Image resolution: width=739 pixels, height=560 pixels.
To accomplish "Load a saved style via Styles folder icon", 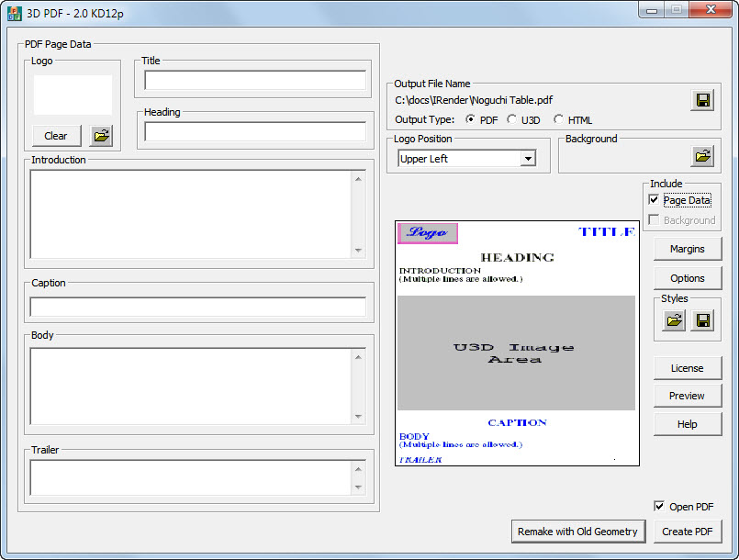I will click(673, 320).
